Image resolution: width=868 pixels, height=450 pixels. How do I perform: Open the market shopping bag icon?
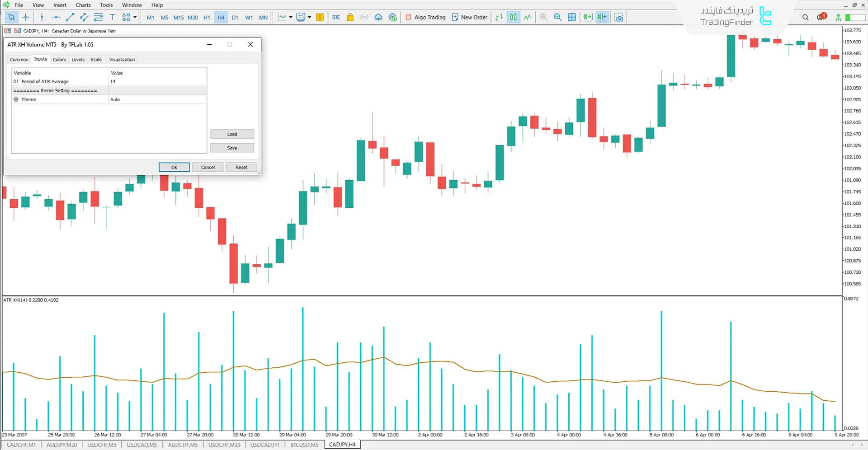350,17
